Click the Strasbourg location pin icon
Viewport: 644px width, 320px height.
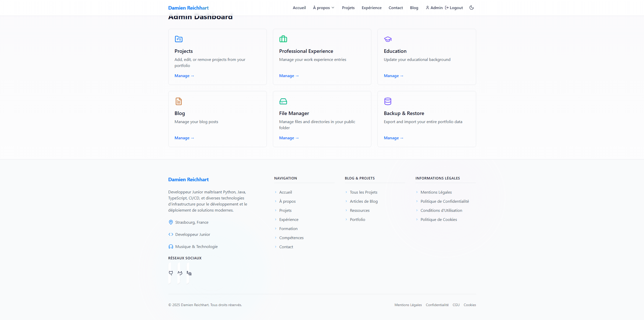click(171, 222)
